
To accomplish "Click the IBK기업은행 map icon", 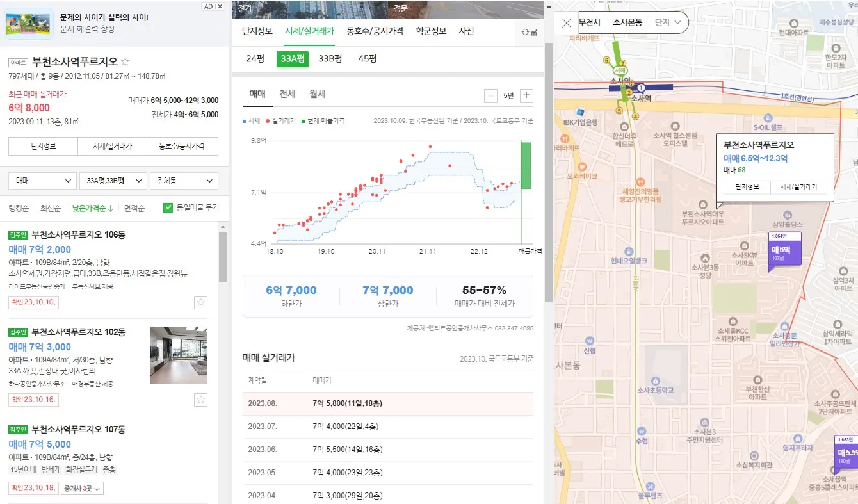I will (581, 112).
